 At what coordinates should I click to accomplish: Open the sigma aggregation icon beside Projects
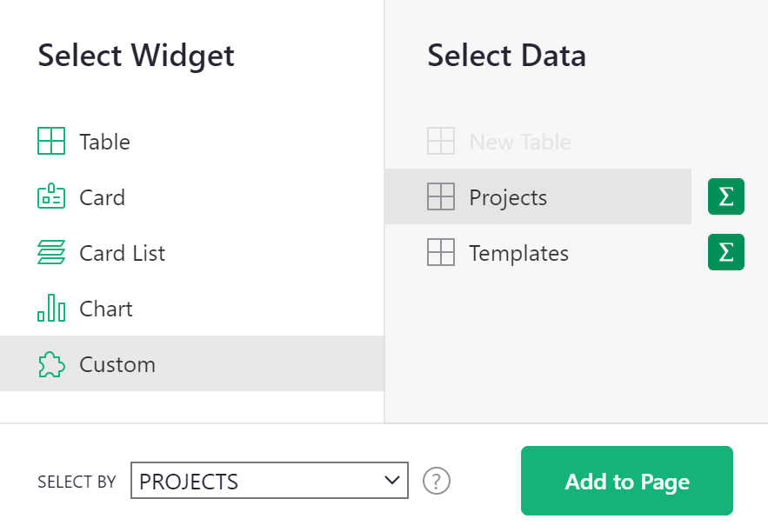click(725, 196)
